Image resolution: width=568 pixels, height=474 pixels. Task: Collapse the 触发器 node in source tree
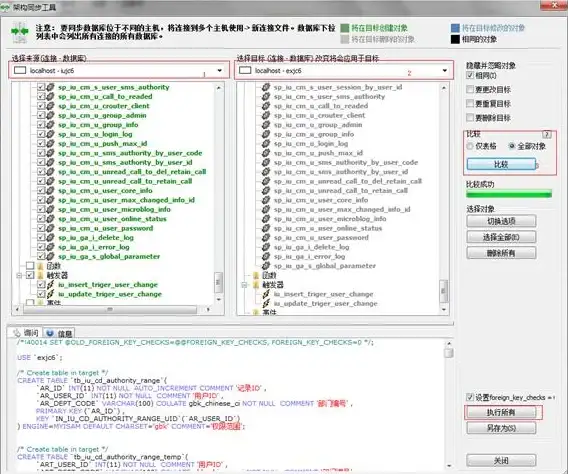coord(19,276)
